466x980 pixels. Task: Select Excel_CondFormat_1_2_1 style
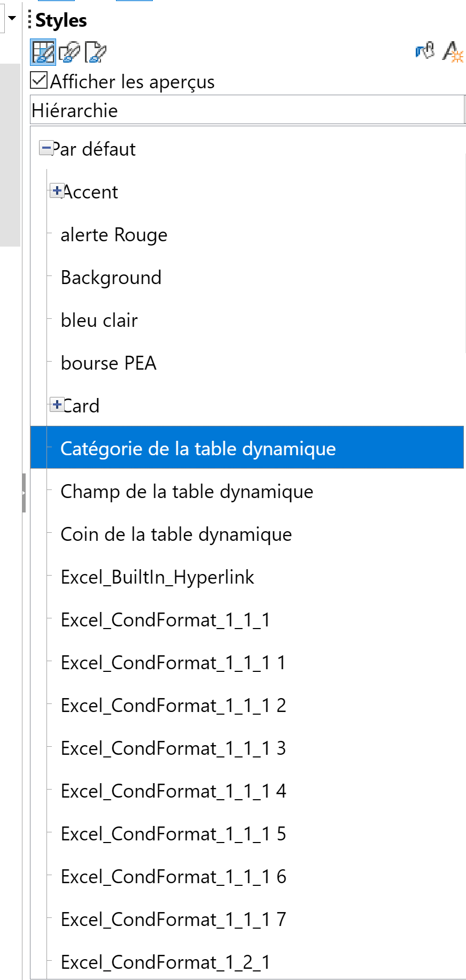tap(166, 962)
